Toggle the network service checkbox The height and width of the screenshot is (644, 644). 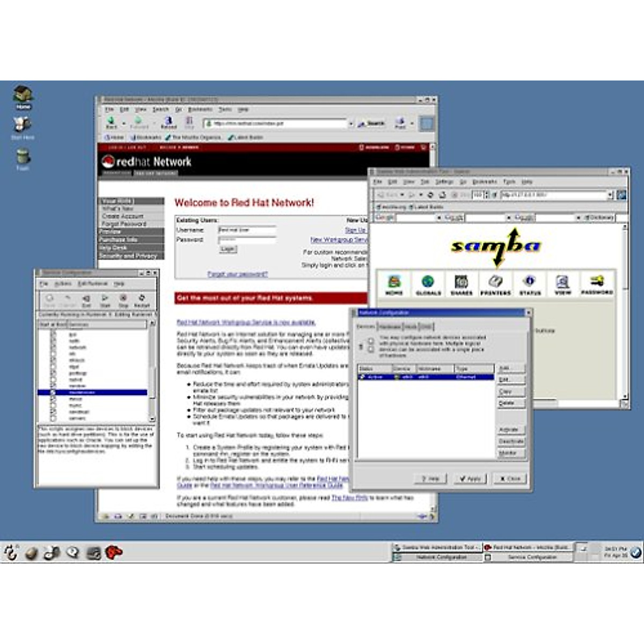53,347
